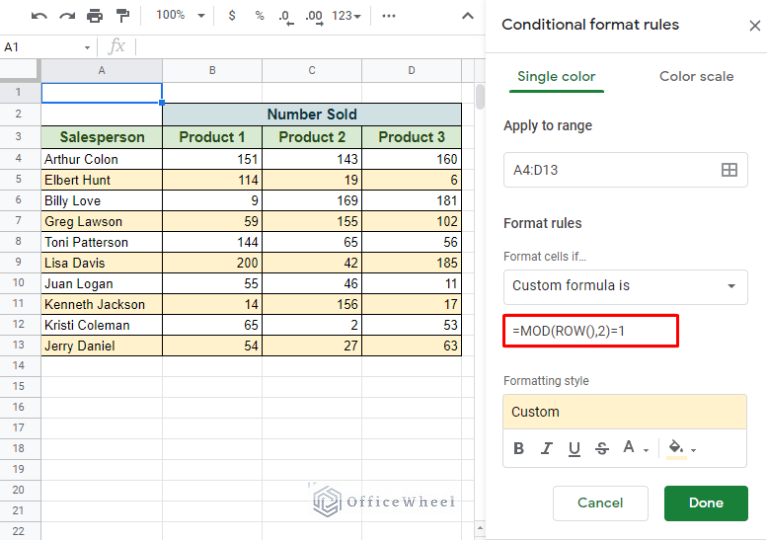The image size is (767, 540).
Task: Click the Redo icon in toolbar
Action: [x=67, y=16]
